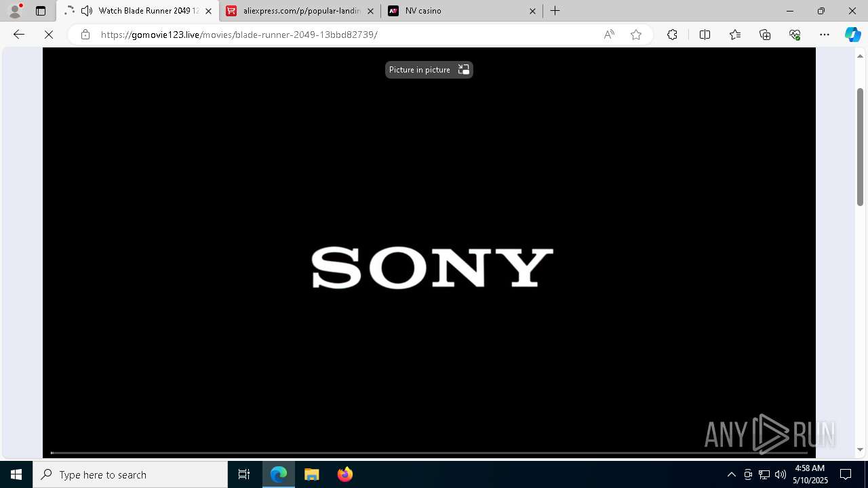Open the browser profile icon

coord(14,11)
